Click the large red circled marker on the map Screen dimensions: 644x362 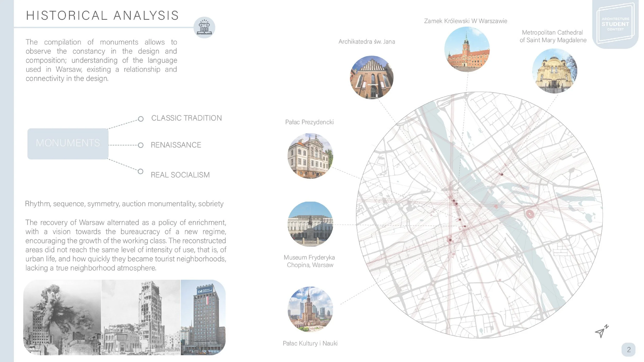click(x=530, y=214)
